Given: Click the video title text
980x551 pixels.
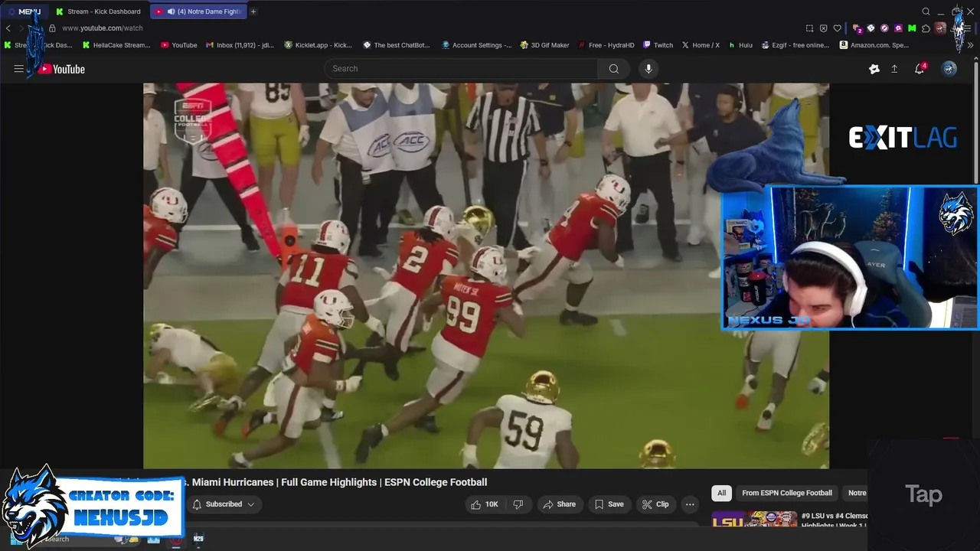Looking at the screenshot, I should click(339, 482).
